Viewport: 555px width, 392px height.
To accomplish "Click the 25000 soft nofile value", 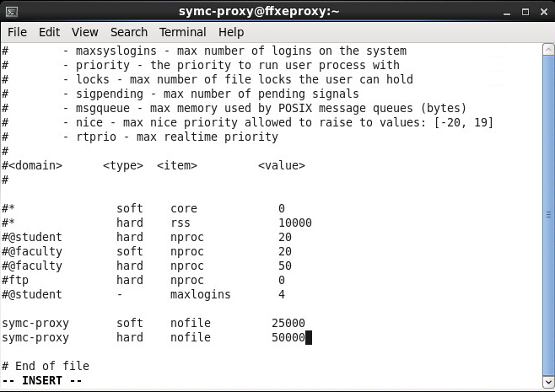I will coord(288,323).
